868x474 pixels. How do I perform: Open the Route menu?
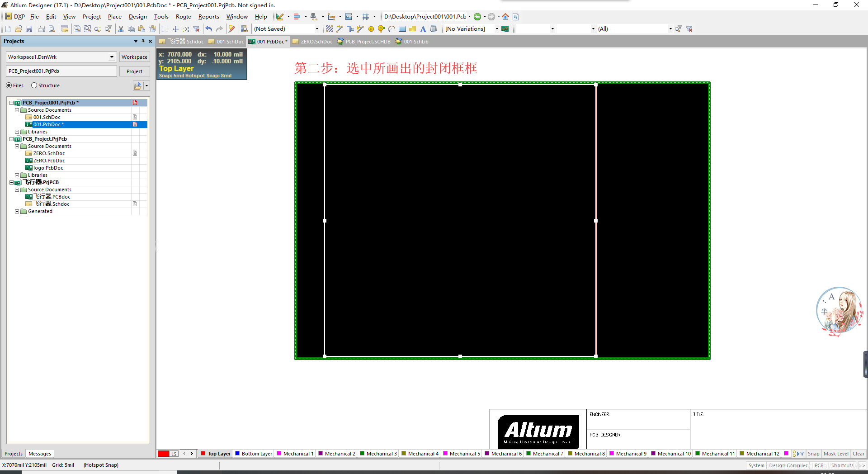click(183, 17)
